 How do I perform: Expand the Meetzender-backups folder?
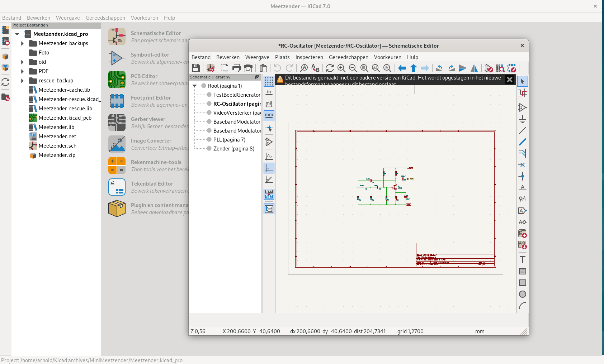(x=22, y=43)
